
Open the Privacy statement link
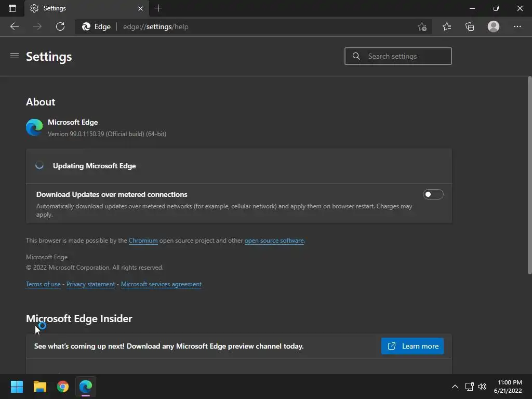[x=90, y=284]
